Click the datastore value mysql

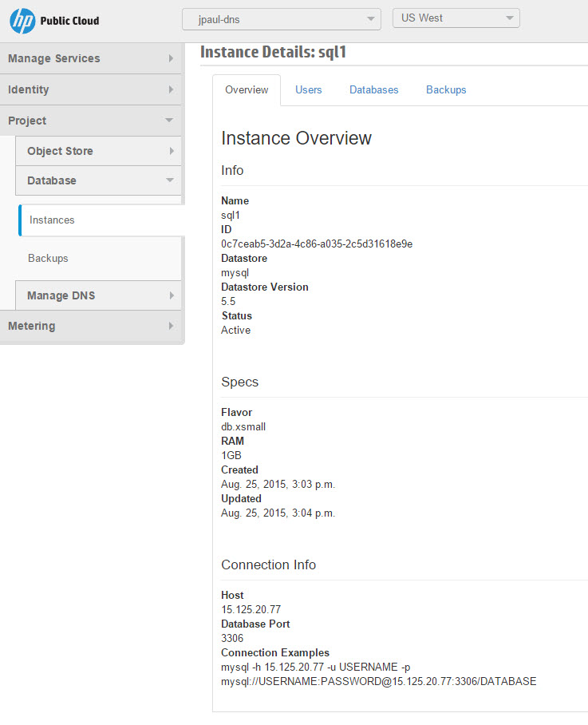pyautogui.click(x=235, y=273)
